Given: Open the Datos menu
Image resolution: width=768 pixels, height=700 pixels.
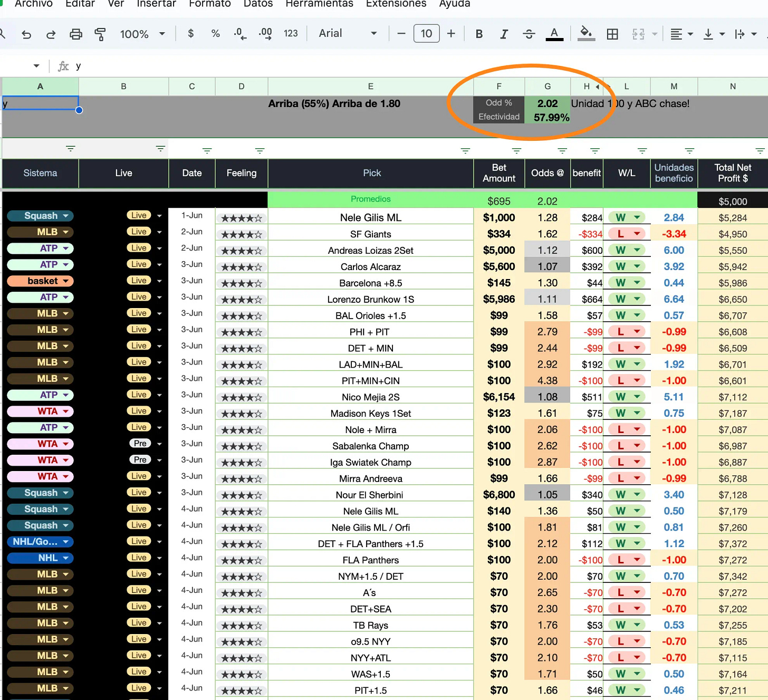Looking at the screenshot, I should click(x=258, y=4).
